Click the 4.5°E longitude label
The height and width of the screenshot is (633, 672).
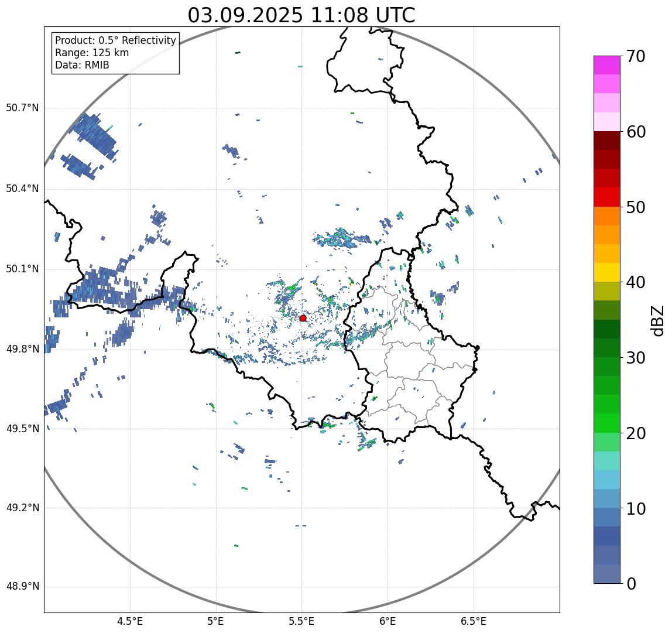pyautogui.click(x=130, y=621)
